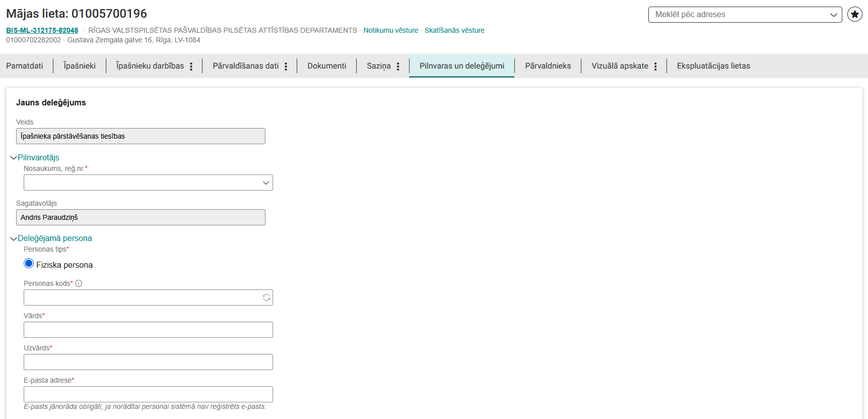The height and width of the screenshot is (419, 868).
Task: Open Notikumu vēsture link
Action: [390, 30]
